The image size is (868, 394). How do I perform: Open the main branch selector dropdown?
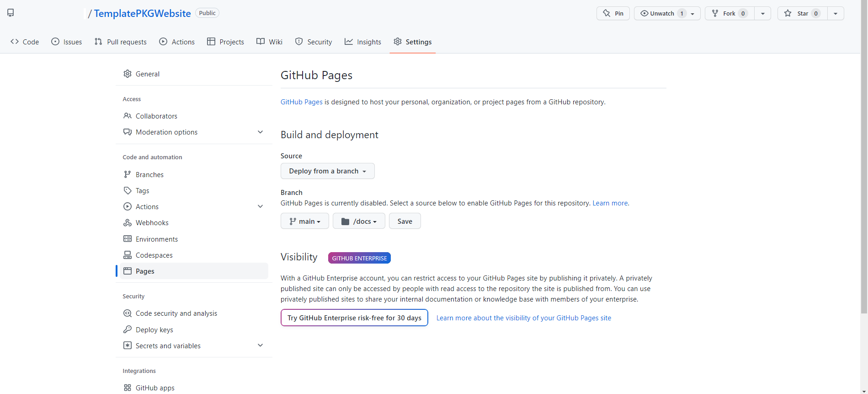coord(305,221)
